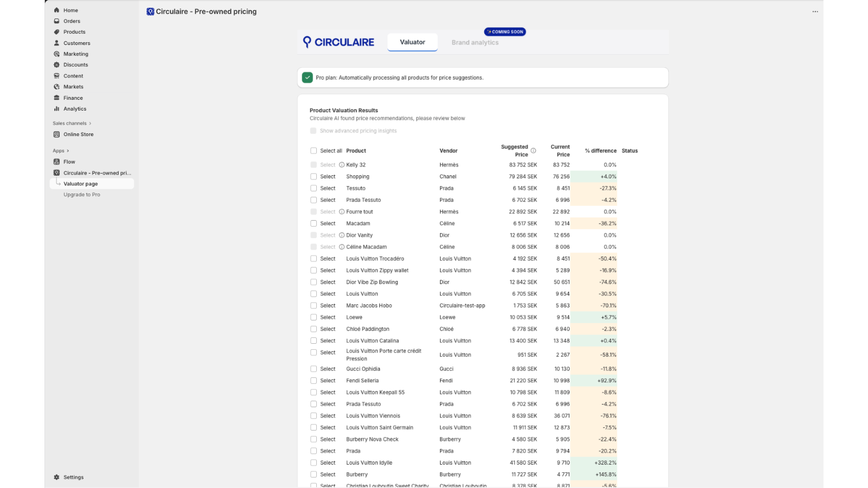Open the Brand analytics tab
The width and height of the screenshot is (868, 488).
coord(475,43)
